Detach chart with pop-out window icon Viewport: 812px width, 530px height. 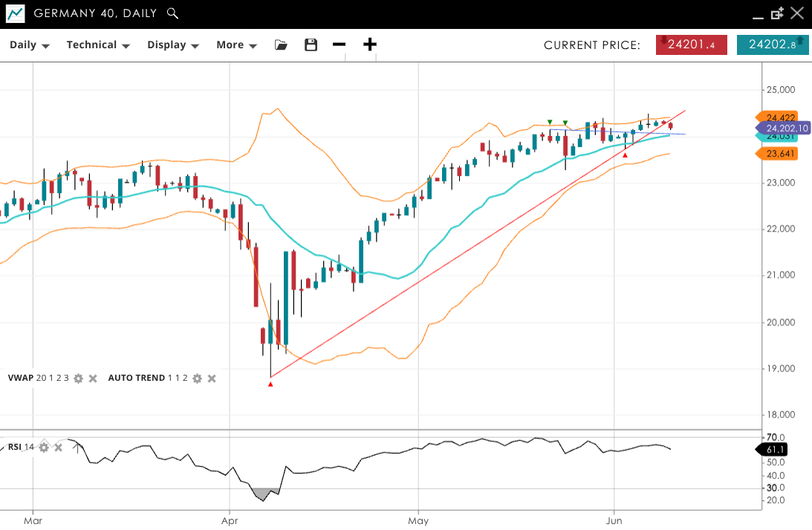[x=777, y=13]
